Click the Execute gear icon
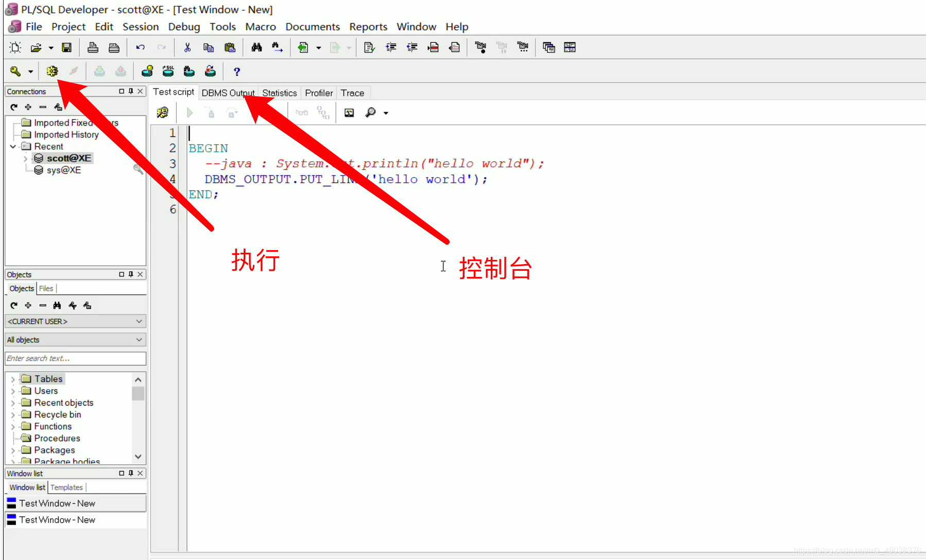 click(52, 71)
